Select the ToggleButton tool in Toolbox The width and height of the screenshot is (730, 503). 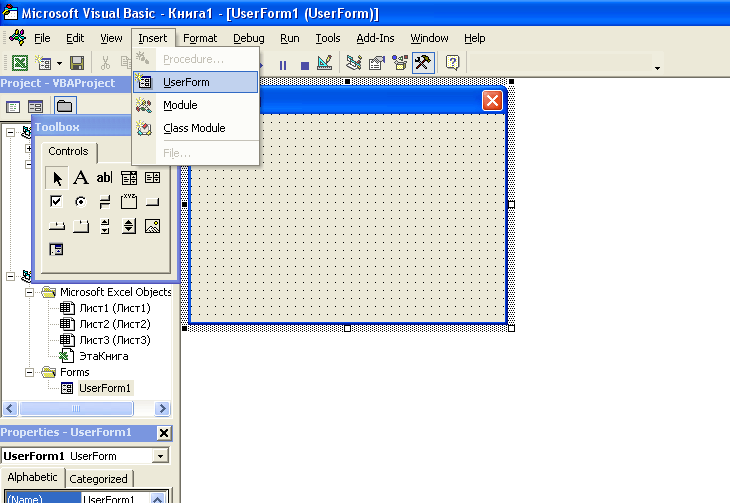pyautogui.click(x=105, y=202)
